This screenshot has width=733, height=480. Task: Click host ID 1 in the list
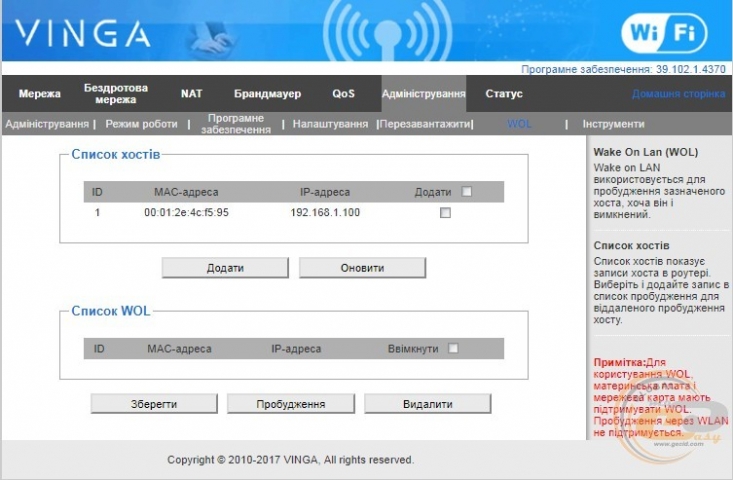pyautogui.click(x=97, y=213)
